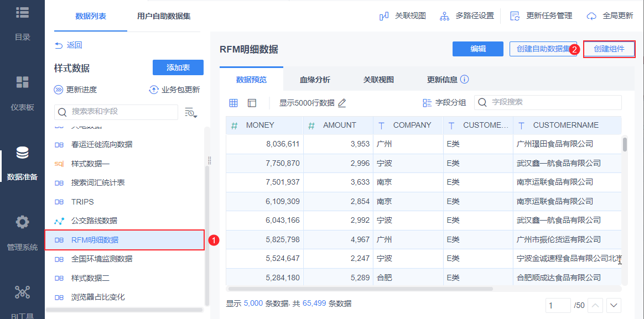
Task: Click the route icon of 公交路线数据
Action: click(x=59, y=221)
